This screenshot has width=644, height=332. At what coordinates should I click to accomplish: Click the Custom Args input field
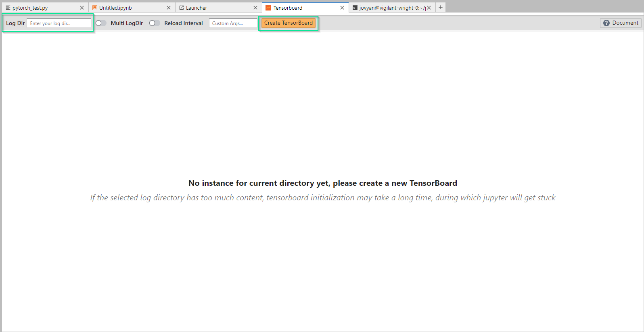(x=233, y=23)
